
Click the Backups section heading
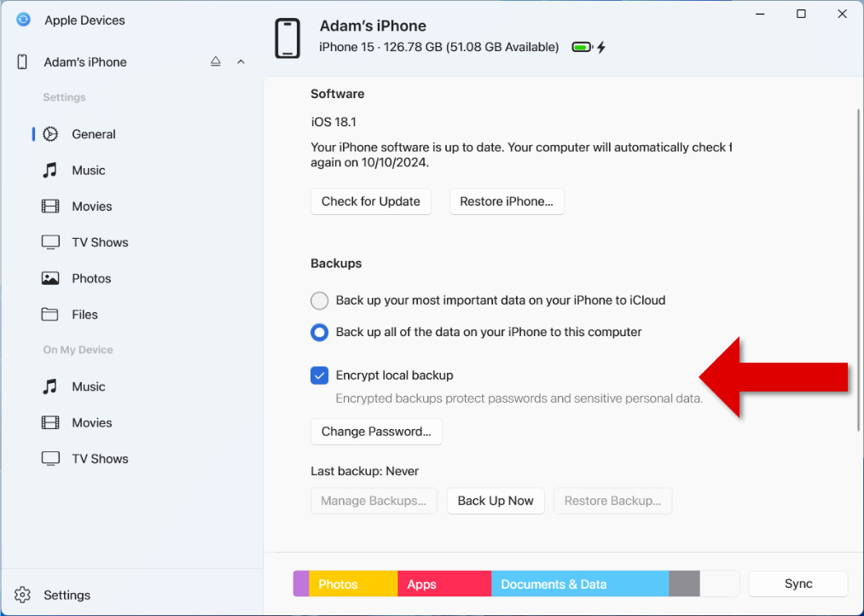336,264
